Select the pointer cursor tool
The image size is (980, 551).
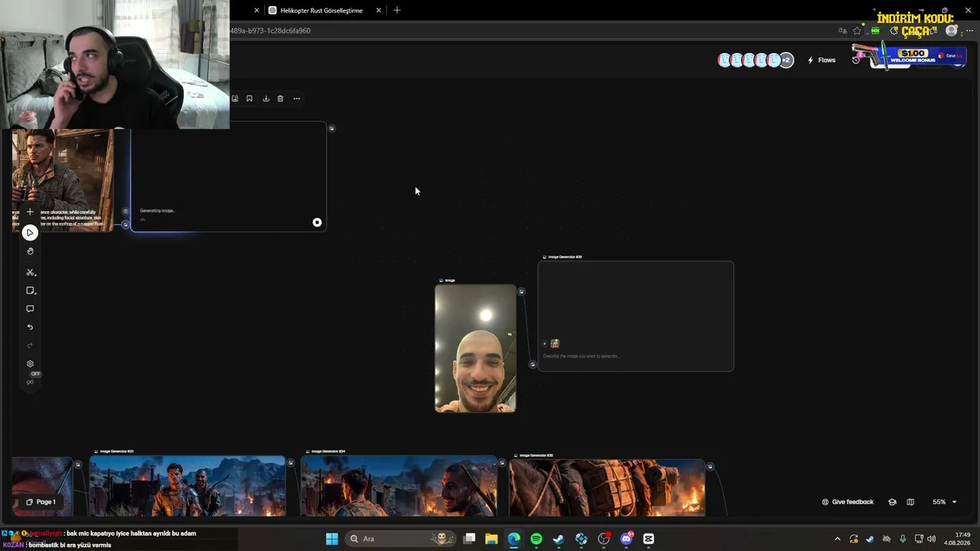point(30,233)
